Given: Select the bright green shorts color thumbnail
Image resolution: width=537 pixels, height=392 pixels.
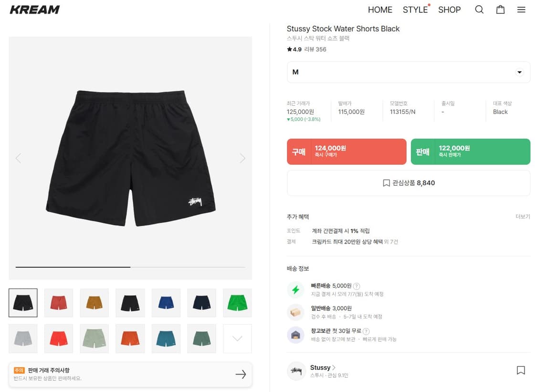Looking at the screenshot, I should point(237,303).
